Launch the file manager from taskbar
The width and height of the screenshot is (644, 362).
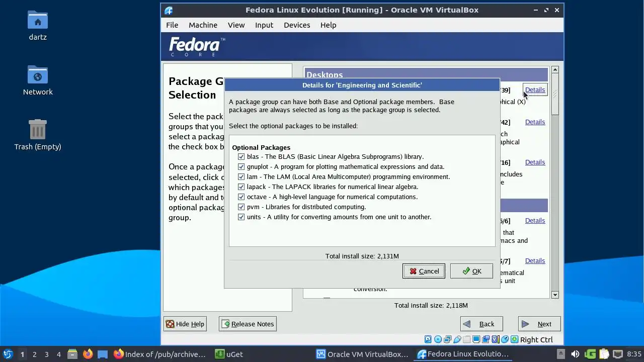coord(72,354)
